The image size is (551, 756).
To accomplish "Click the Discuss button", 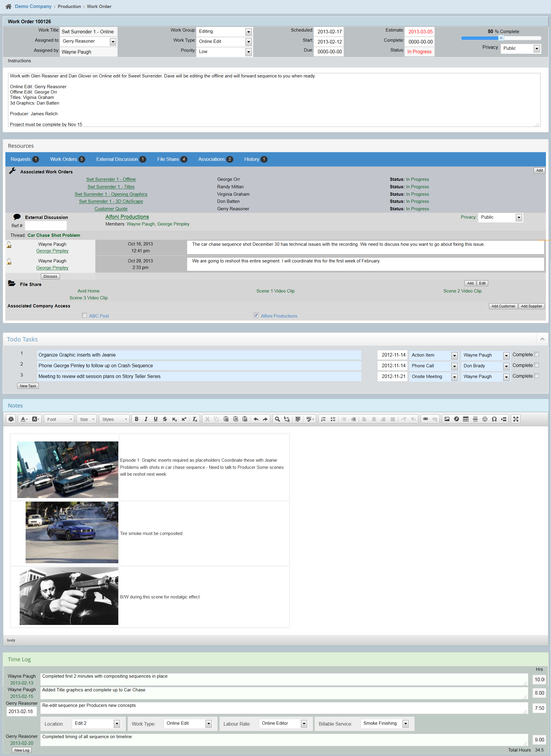I will click(50, 276).
